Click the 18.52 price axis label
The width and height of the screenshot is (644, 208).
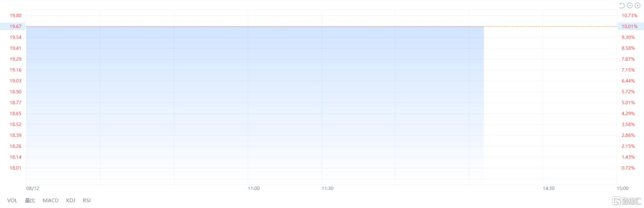pos(16,124)
